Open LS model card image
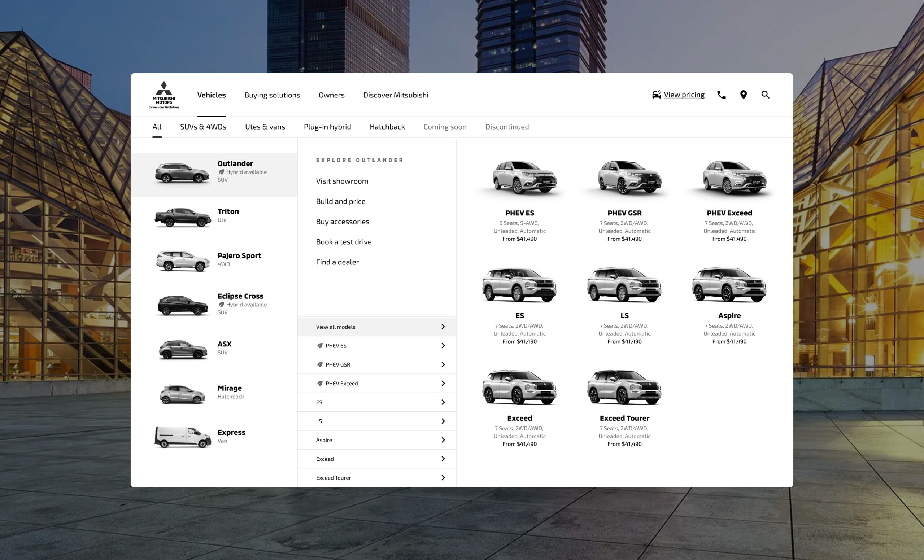The image size is (924, 560). 624,285
